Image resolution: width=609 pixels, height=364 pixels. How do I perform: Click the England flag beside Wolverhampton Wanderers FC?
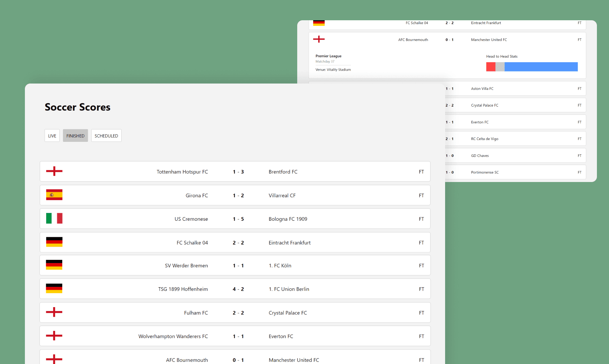click(x=54, y=336)
